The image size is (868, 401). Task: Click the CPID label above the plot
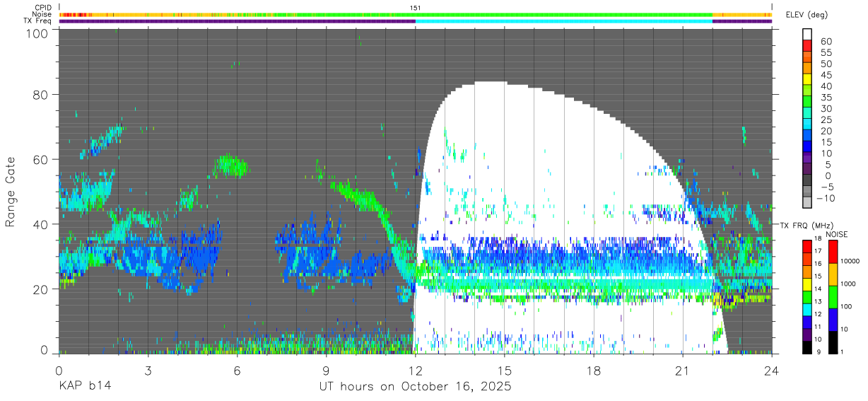pyautogui.click(x=44, y=8)
